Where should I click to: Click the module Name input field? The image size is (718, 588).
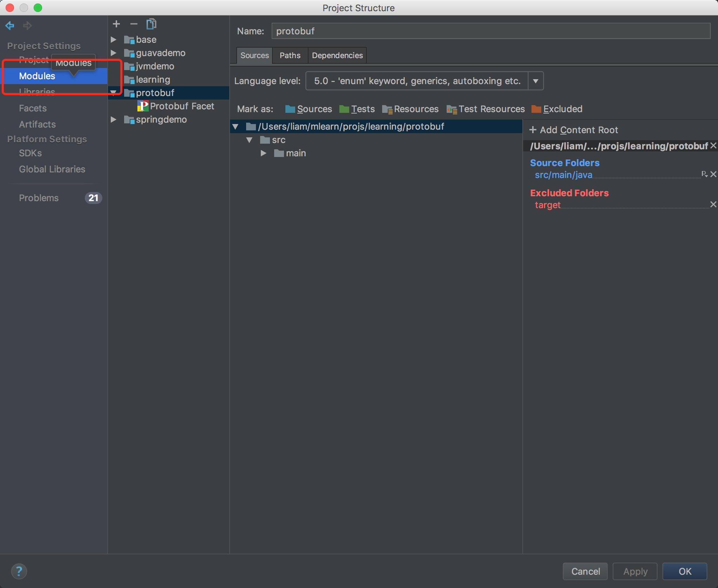(491, 31)
